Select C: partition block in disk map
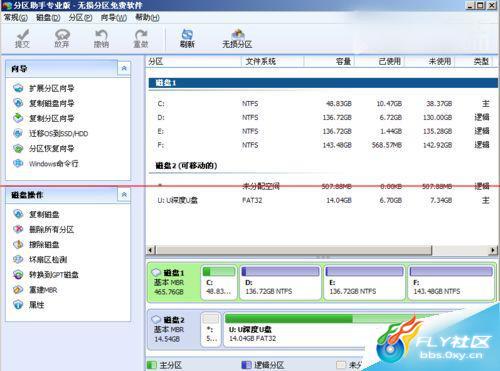The height and width of the screenshot is (371, 500). 219,282
